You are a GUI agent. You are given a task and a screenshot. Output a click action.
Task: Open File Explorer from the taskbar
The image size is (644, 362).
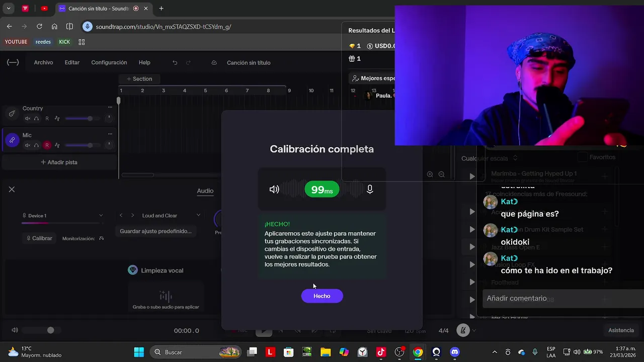tap(326, 352)
